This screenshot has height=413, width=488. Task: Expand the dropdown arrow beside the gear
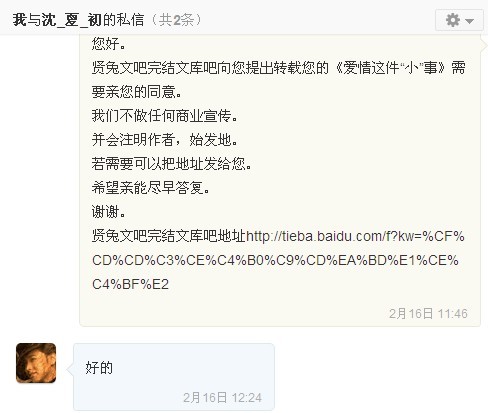[470, 21]
